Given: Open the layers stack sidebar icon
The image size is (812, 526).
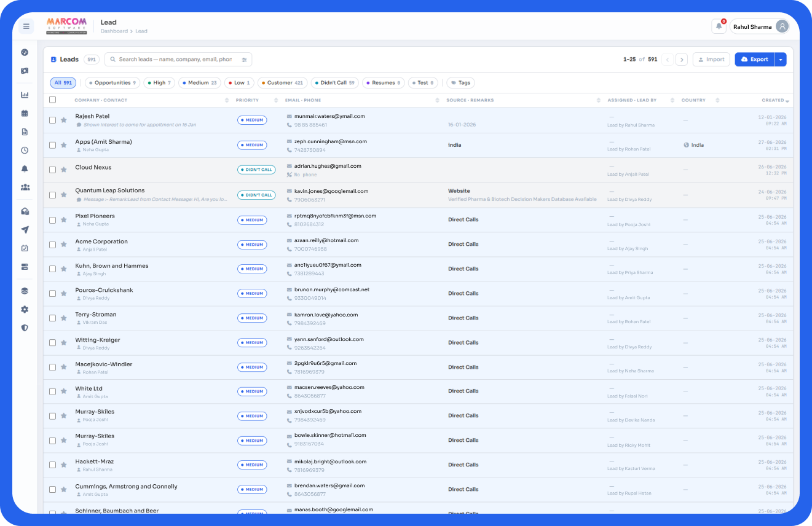Looking at the screenshot, I should (x=25, y=291).
